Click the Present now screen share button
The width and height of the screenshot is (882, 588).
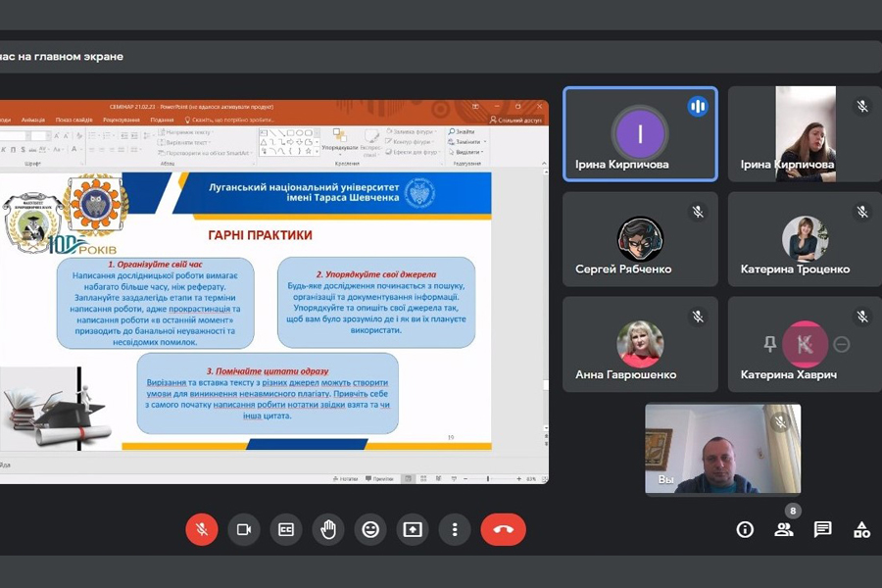tap(413, 529)
